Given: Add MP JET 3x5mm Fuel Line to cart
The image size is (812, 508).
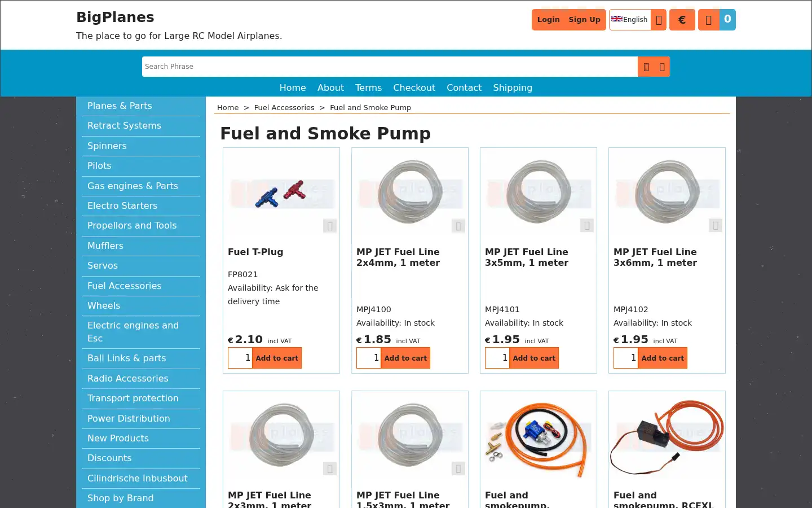Looking at the screenshot, I should 534,358.
